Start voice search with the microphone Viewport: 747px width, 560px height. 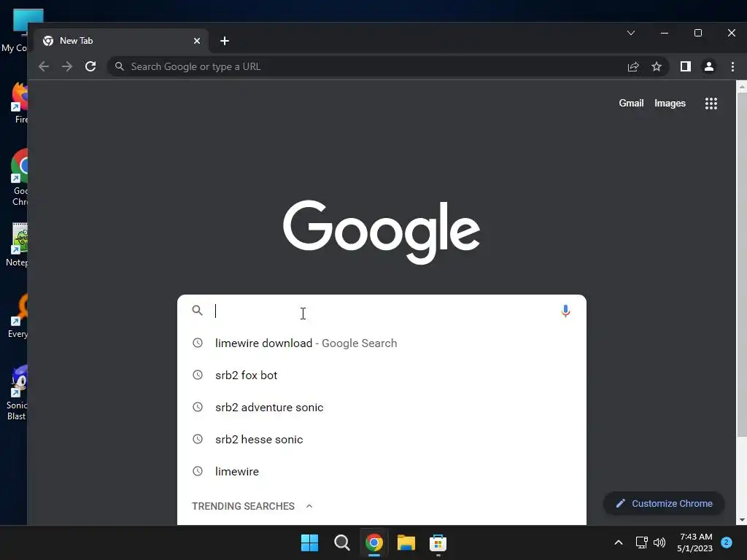[565, 311]
